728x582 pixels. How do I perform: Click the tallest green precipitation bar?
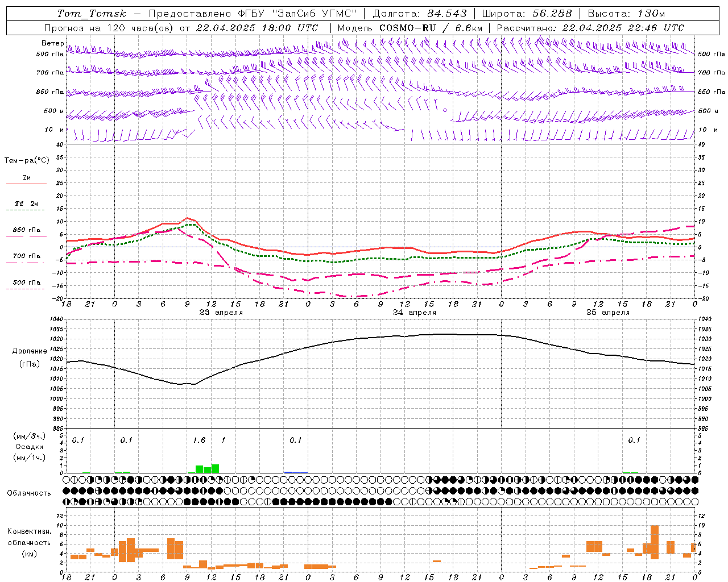(215, 469)
